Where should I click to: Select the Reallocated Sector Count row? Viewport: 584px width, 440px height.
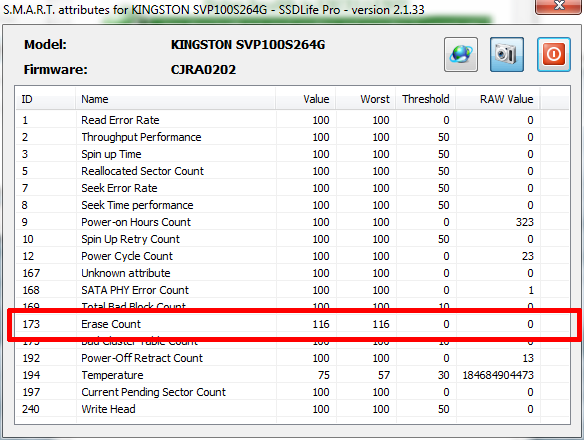[292, 171]
